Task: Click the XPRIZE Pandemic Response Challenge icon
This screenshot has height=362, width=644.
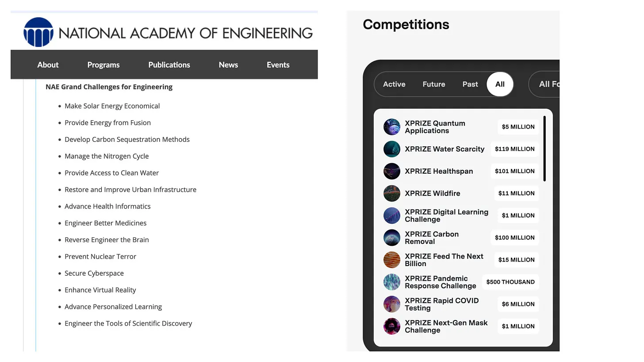Action: pyautogui.click(x=391, y=282)
